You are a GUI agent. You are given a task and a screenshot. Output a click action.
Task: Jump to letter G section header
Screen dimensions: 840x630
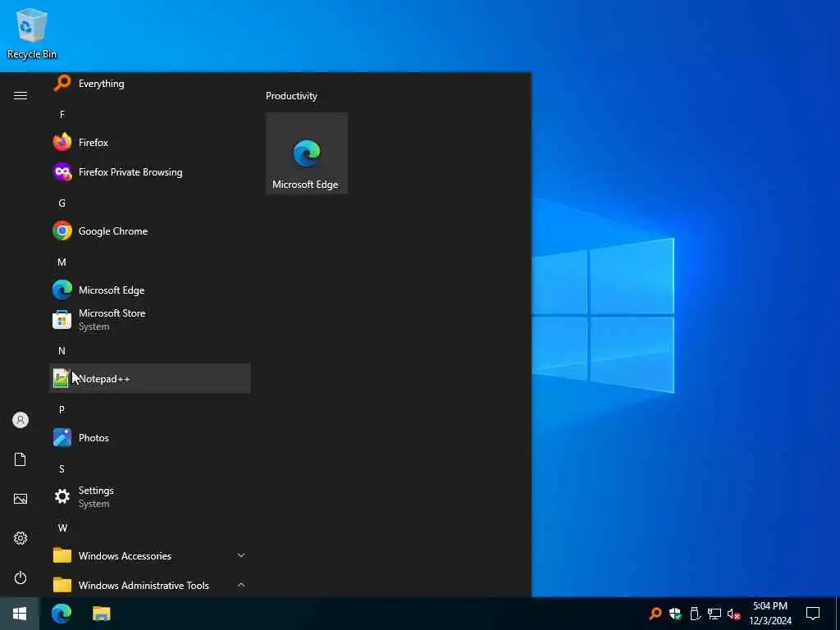click(62, 203)
